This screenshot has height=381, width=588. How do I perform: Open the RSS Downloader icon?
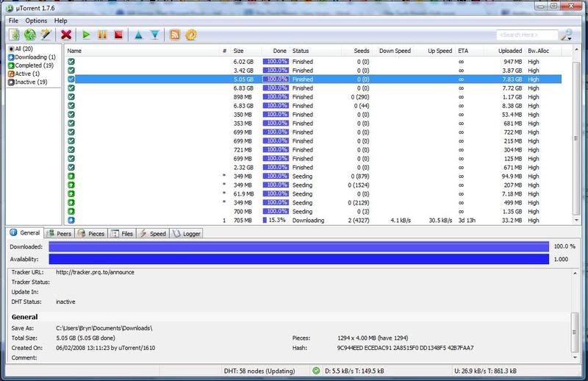(x=175, y=34)
